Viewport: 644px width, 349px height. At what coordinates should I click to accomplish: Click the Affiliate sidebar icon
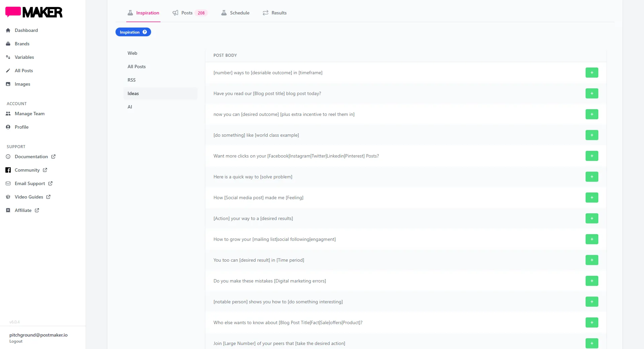tap(8, 210)
